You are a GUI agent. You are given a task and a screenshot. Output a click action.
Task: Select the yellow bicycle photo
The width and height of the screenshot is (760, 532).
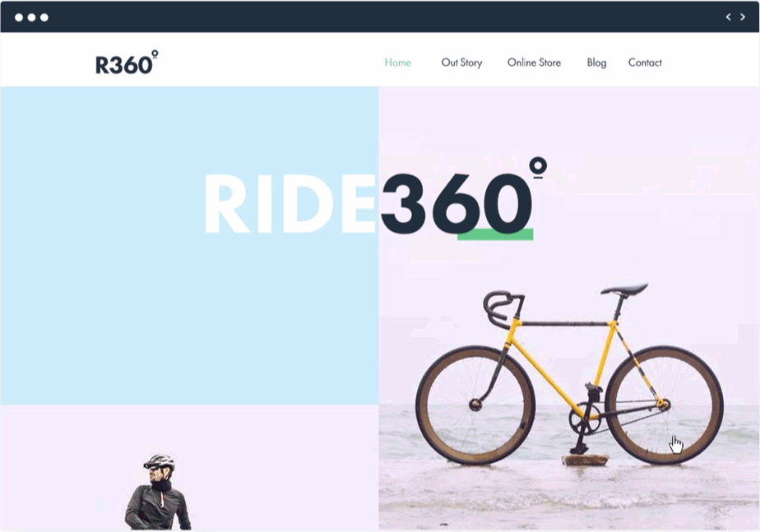point(569,308)
